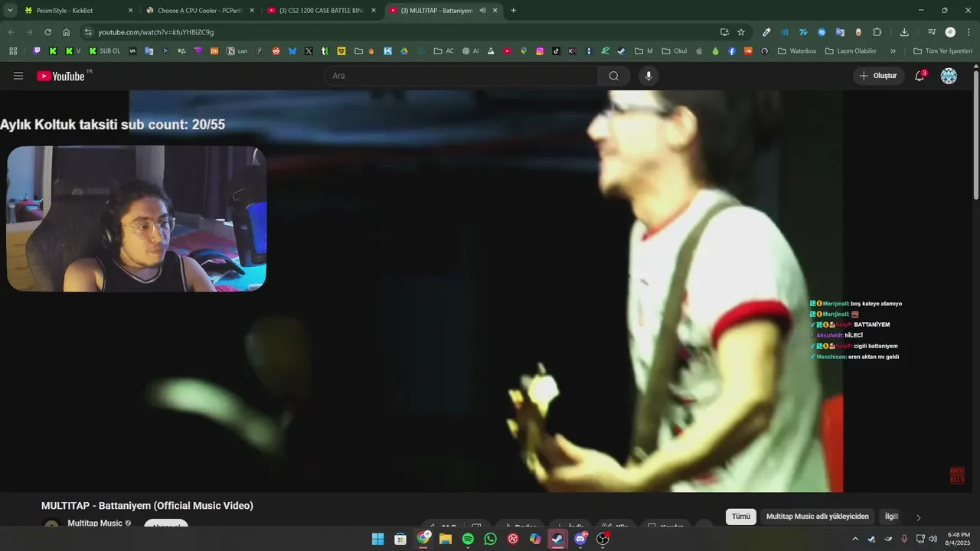Open the Tüm Yer İşaretleri folder
This screenshot has width=980, height=551.
[x=942, y=51]
